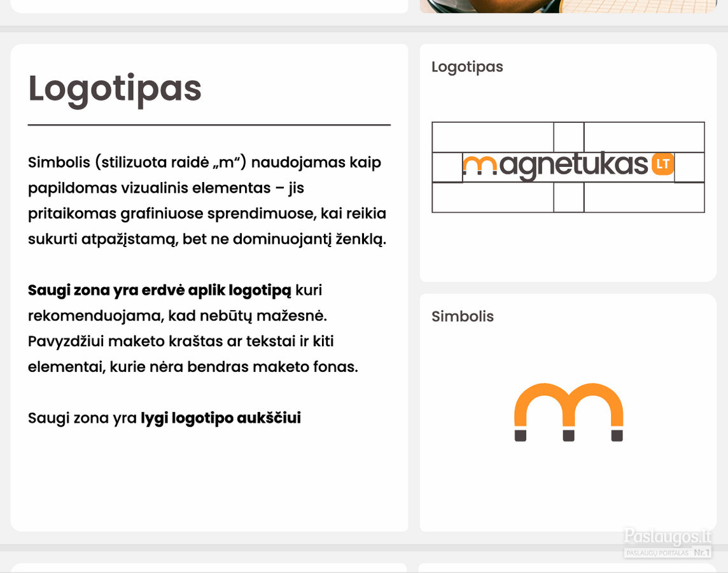Screen dimensions: 728x573
Task: Click the Simbolis card label
Action: coord(463,316)
